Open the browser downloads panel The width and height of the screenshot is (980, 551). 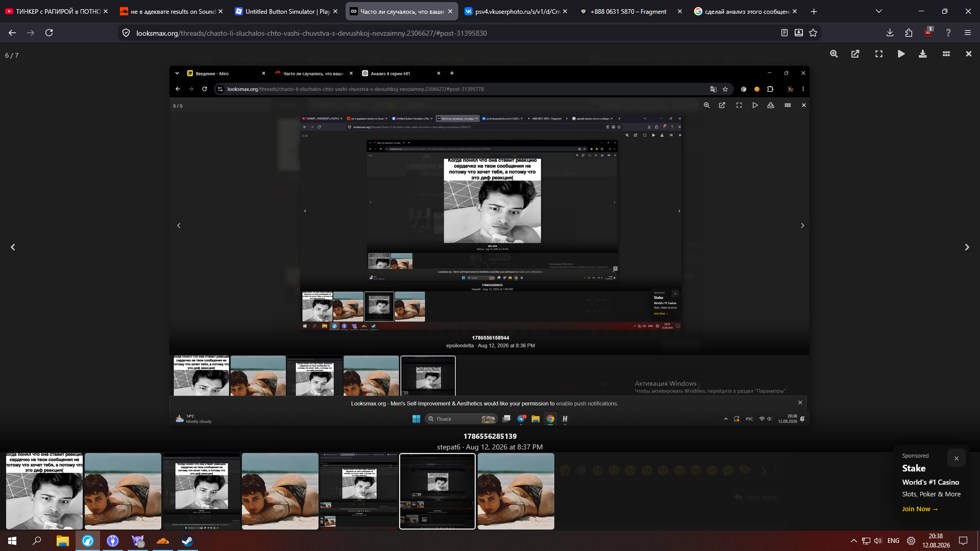pyautogui.click(x=890, y=33)
